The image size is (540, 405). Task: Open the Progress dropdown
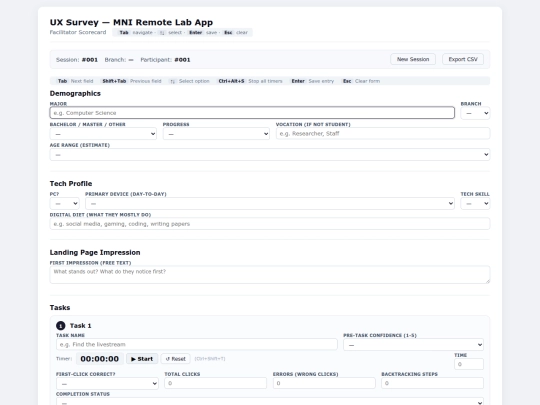tap(216, 134)
